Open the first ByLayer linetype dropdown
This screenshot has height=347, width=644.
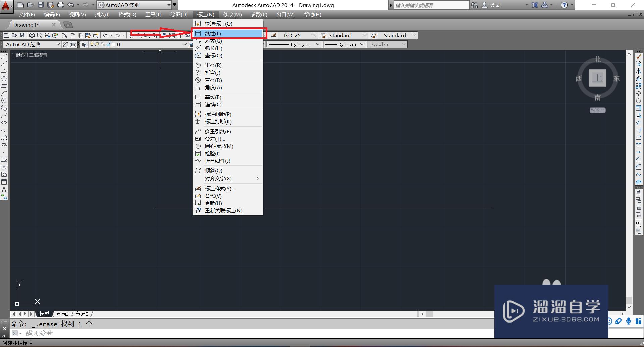(294, 44)
